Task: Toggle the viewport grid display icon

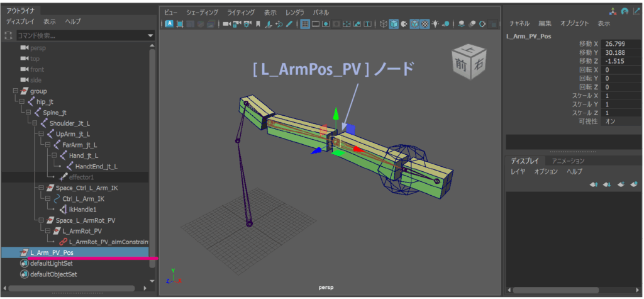Action: 305,24
